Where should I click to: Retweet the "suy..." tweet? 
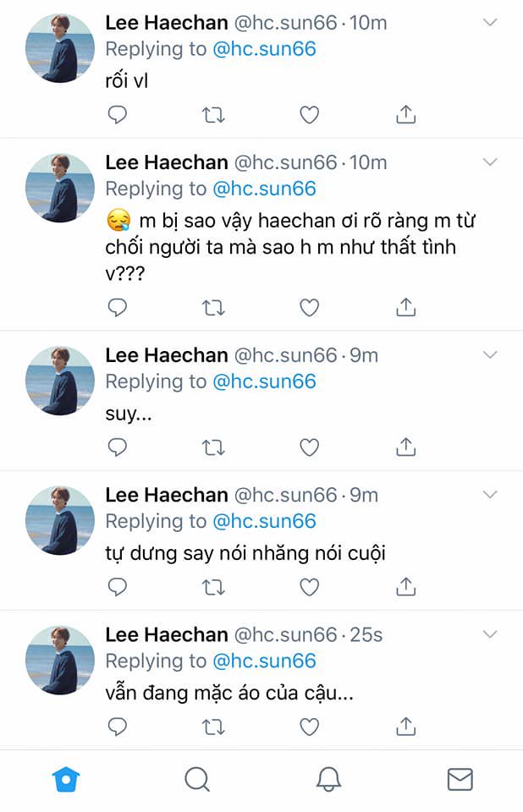(x=213, y=446)
